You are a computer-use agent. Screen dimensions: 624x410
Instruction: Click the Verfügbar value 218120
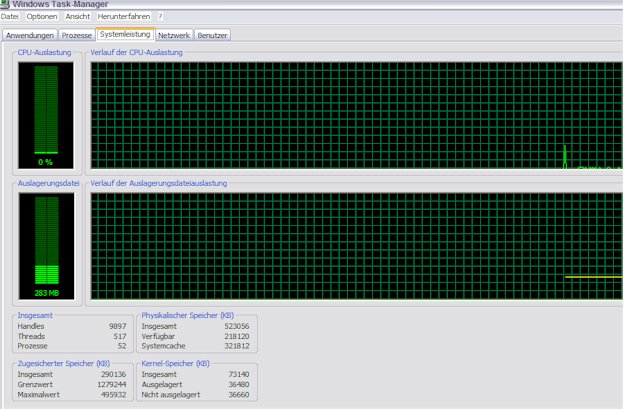pyautogui.click(x=237, y=336)
